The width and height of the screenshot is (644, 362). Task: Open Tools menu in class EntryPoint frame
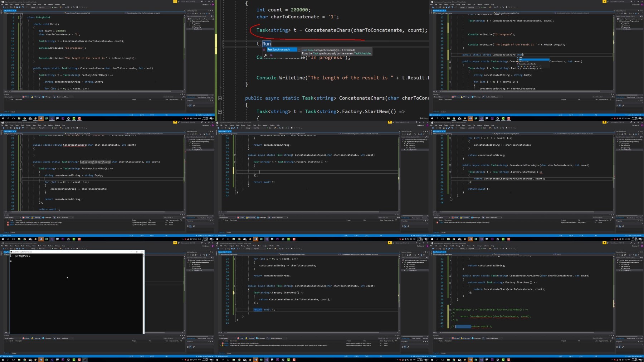[x=40, y=5]
